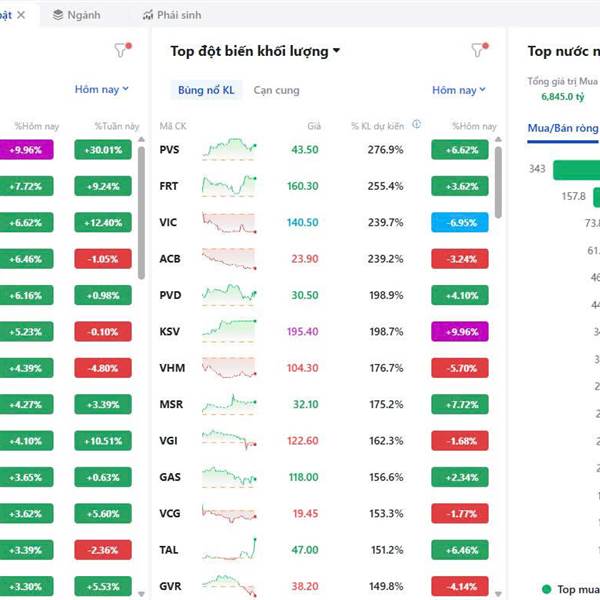Click the -4.80% weekly change badge

pyautogui.click(x=103, y=368)
